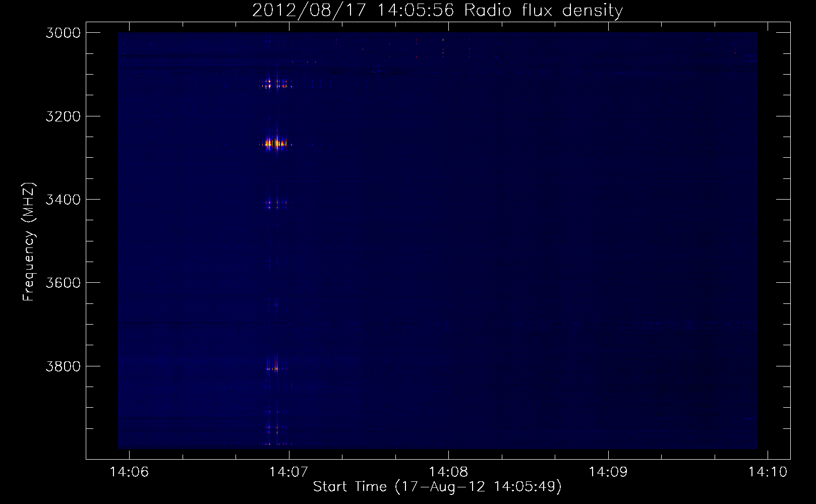The height and width of the screenshot is (504, 816).
Task: Click the bright yellow burst between 3200 and 3400 MHz
Action: 275,144
